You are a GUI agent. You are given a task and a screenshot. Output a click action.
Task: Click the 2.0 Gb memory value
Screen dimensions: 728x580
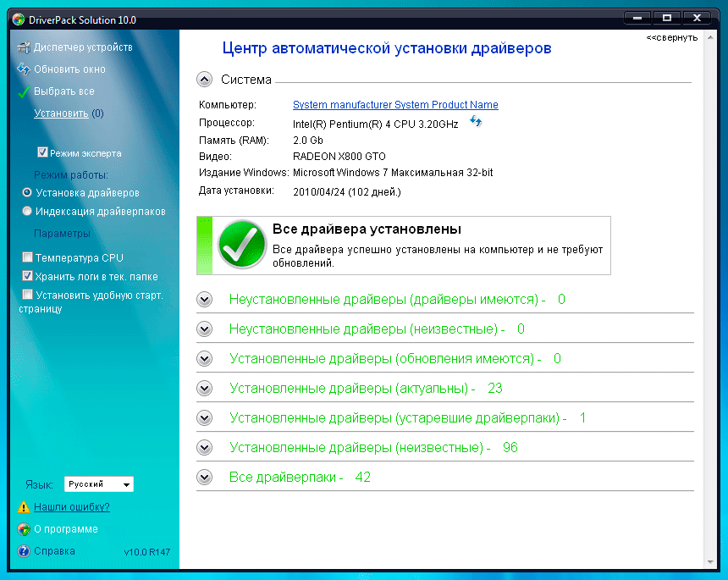pos(308,141)
